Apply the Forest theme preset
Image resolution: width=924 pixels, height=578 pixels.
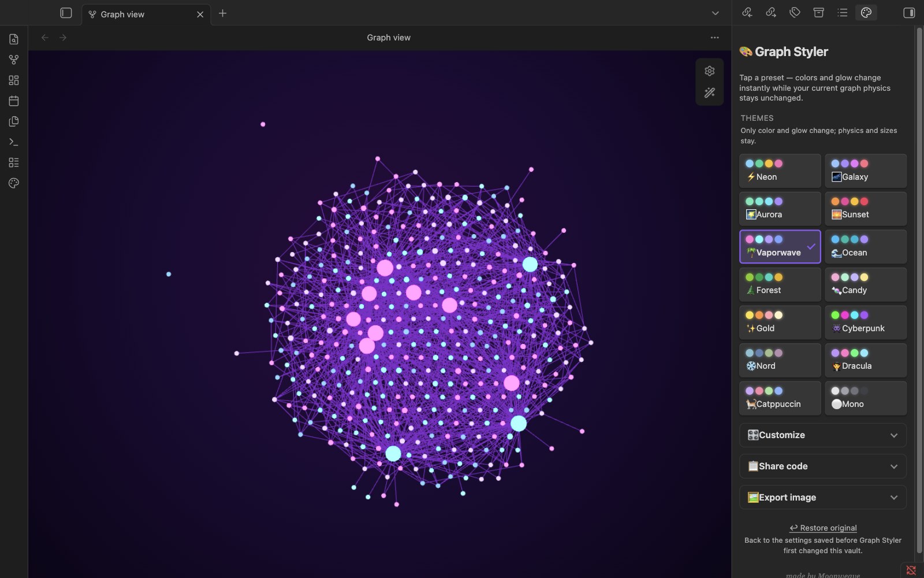click(780, 284)
